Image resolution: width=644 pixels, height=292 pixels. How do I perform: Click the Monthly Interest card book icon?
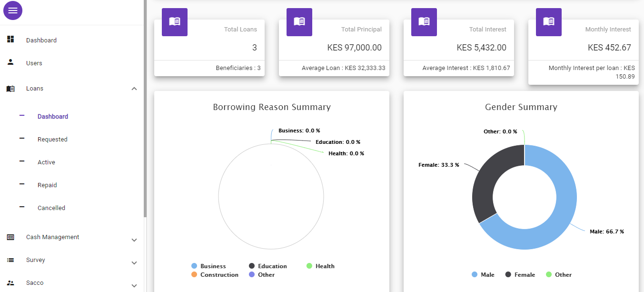point(549,21)
